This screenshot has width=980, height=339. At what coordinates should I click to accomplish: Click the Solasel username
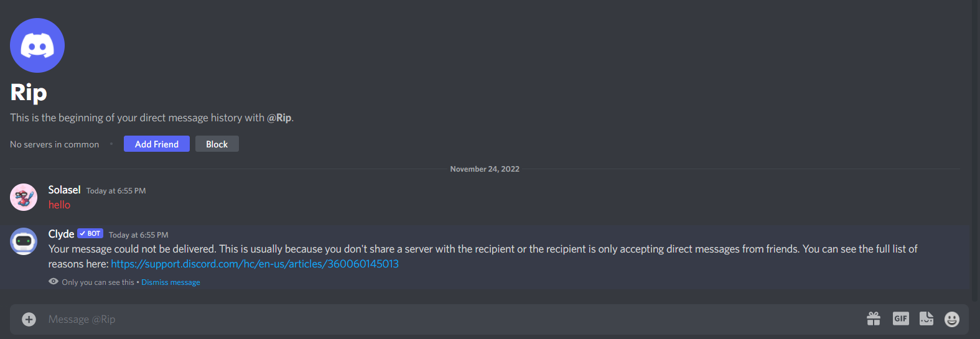65,190
